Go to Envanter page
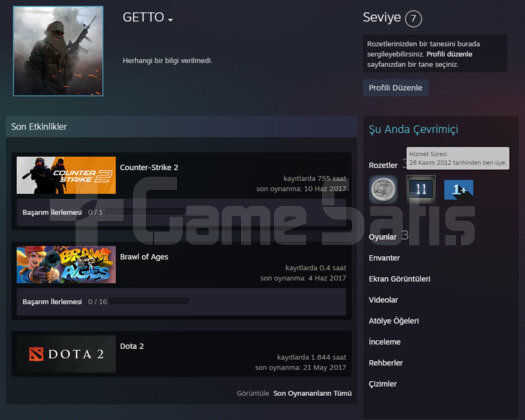The width and height of the screenshot is (525, 420). point(384,258)
